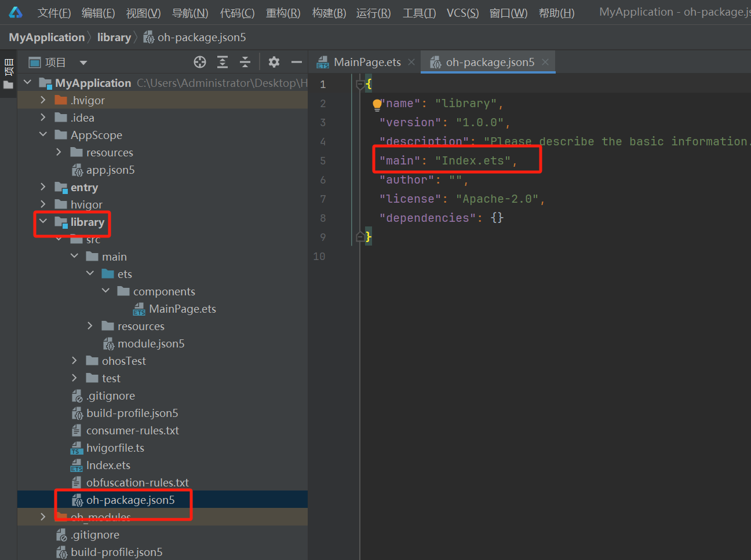Collapse the ets folder

point(90,273)
